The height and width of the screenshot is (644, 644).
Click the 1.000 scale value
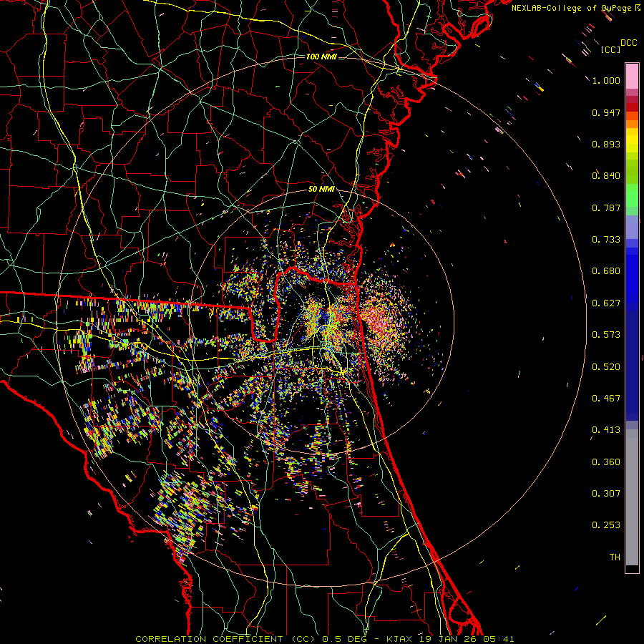[606, 80]
